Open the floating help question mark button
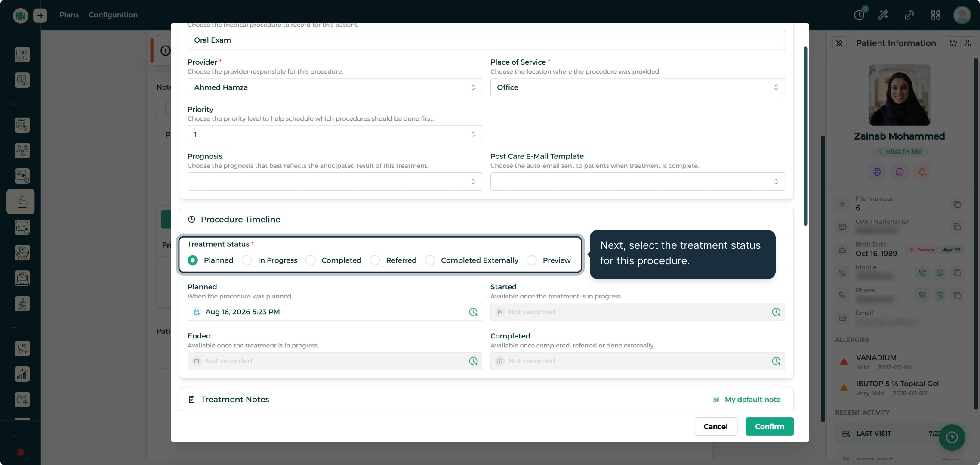 pyautogui.click(x=952, y=437)
